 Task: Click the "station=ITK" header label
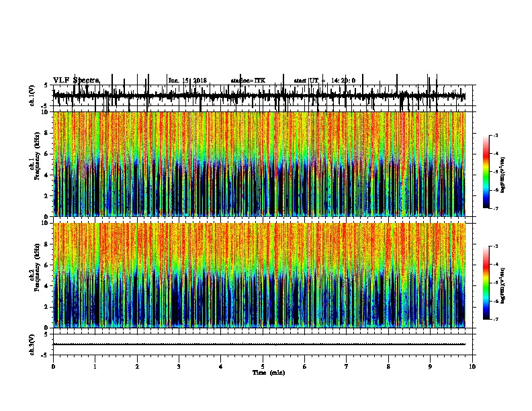pyautogui.click(x=248, y=81)
